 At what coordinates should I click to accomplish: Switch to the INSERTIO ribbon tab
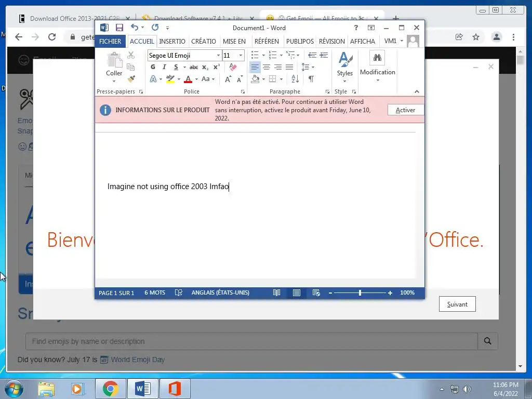point(172,41)
